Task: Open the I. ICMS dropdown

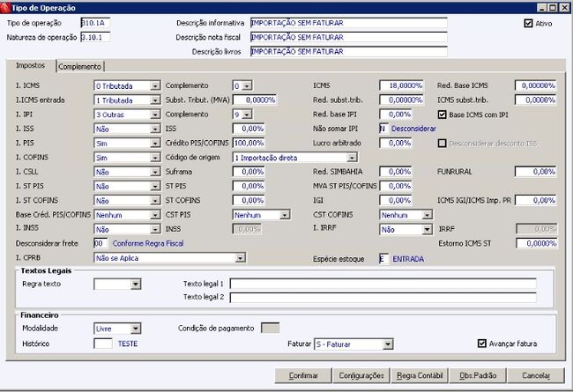Action: tap(155, 85)
